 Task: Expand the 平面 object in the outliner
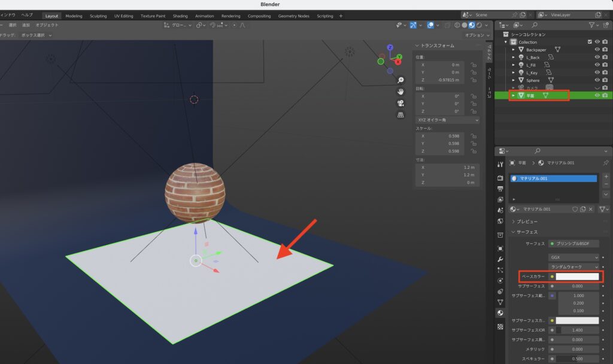tap(513, 95)
